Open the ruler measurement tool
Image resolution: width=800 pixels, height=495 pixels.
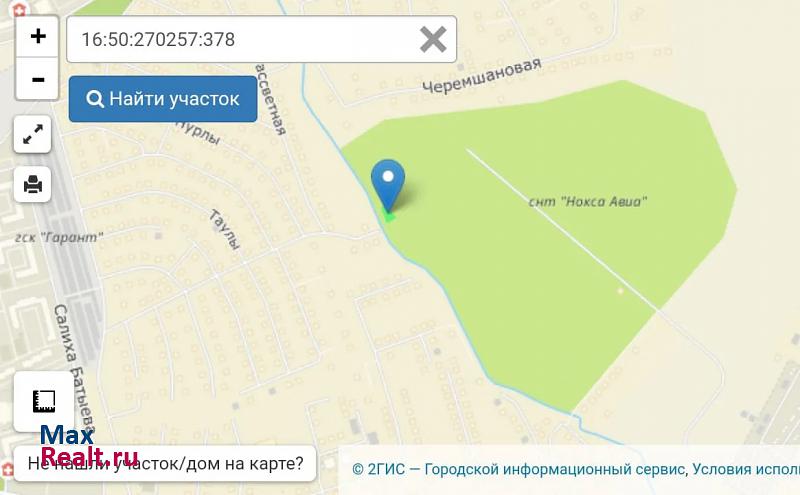[x=44, y=401]
